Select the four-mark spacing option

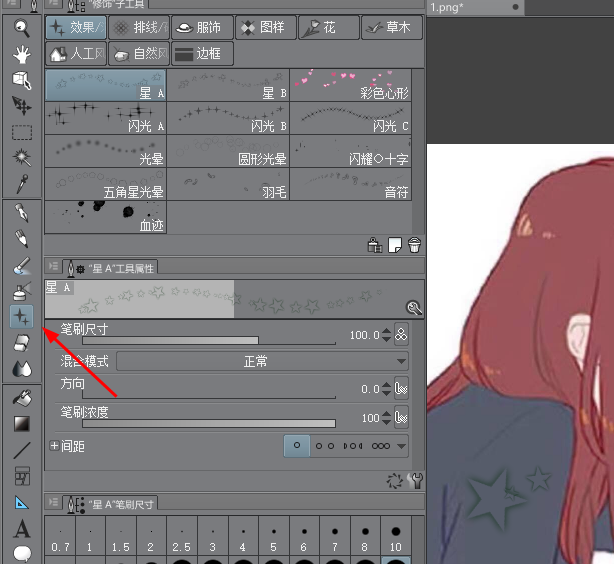[353, 446]
